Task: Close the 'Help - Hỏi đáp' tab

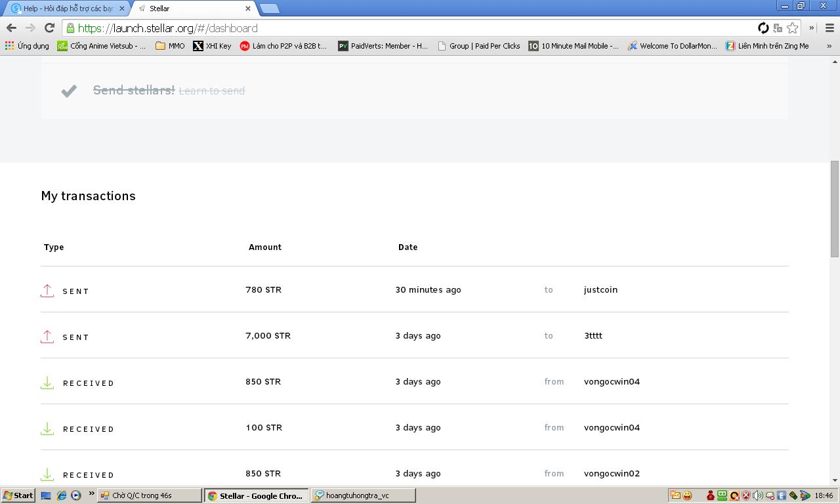Action: click(122, 9)
